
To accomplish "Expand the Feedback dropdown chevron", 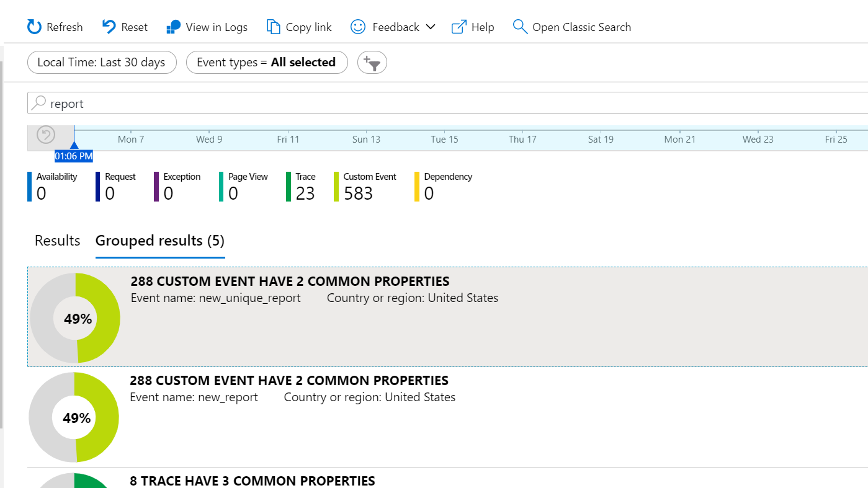I will click(x=432, y=27).
